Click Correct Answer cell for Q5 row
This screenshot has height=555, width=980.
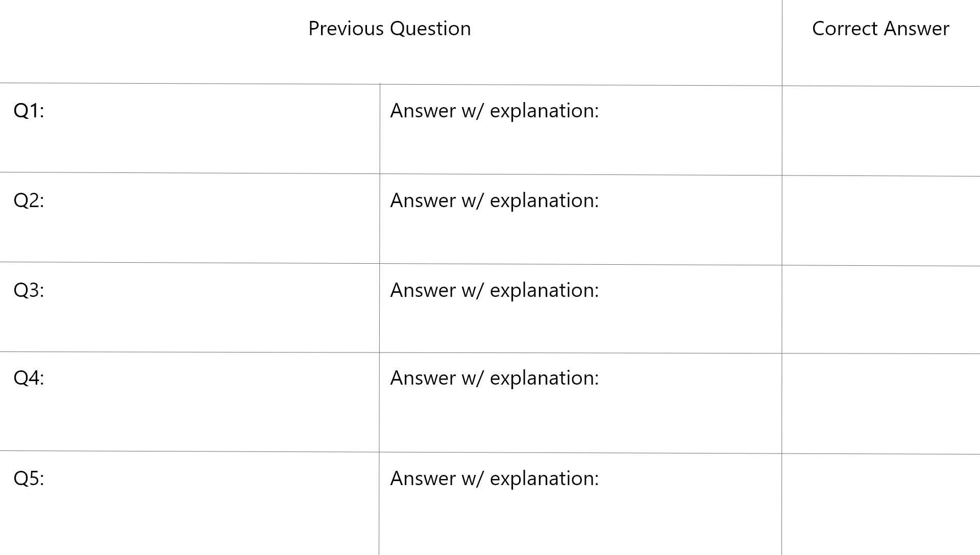[881, 504]
